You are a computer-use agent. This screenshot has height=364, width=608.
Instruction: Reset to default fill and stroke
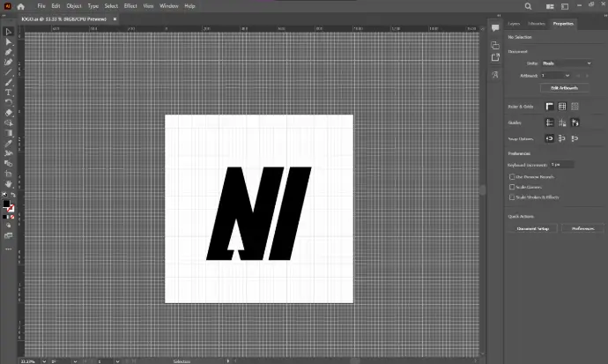coord(4,195)
